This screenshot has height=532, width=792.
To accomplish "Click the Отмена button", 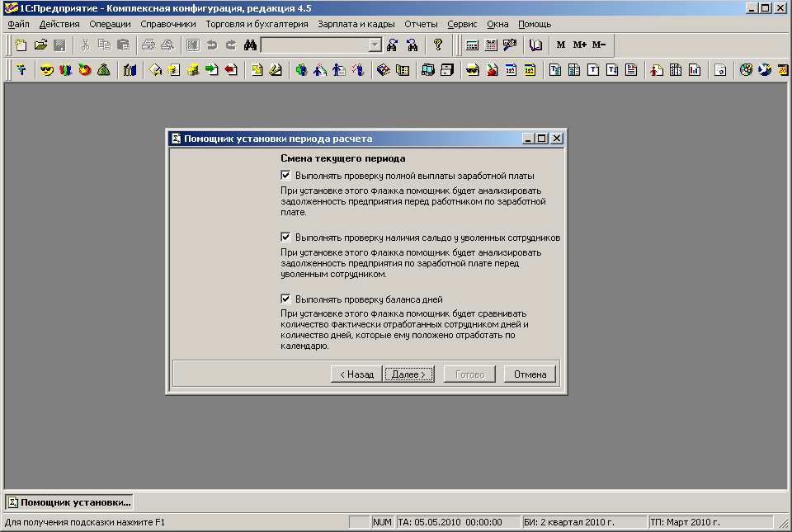I will [x=530, y=374].
